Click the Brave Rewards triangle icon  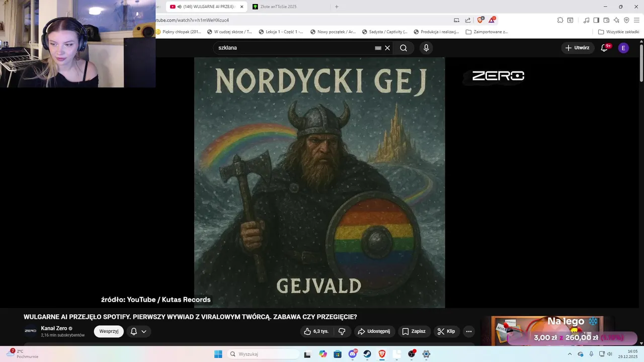coord(492,20)
